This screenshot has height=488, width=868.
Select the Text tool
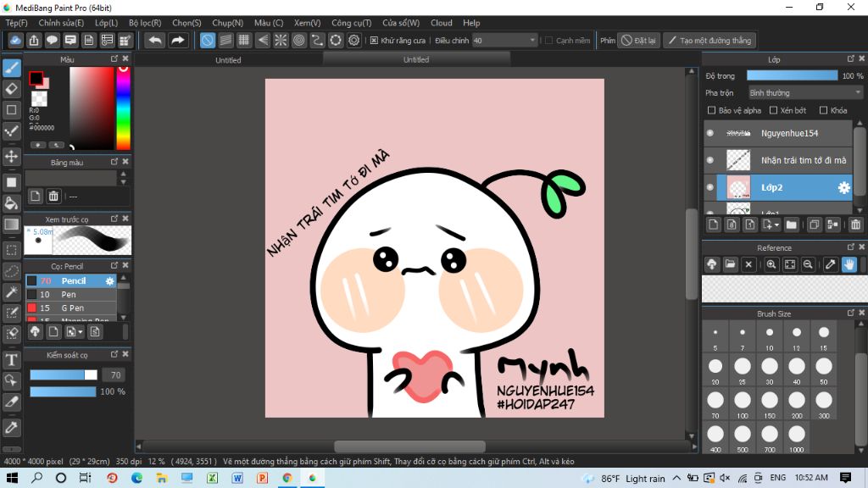[12, 360]
